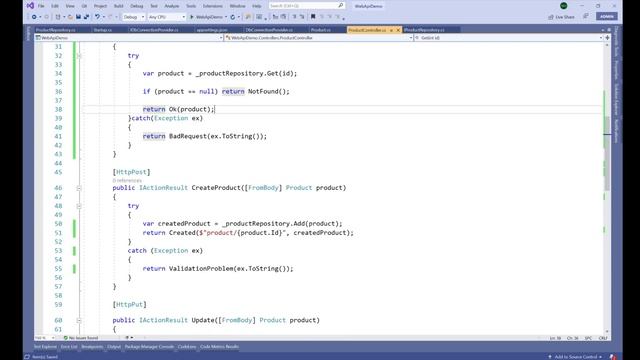Click the Open File folder icon
This screenshot has width=640, height=360.
point(70,17)
